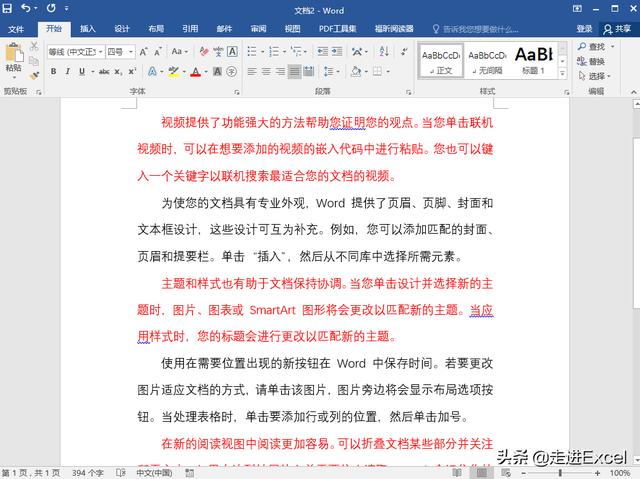
Task: Expand the Styles gallery more arrow
Action: pyautogui.click(x=563, y=73)
